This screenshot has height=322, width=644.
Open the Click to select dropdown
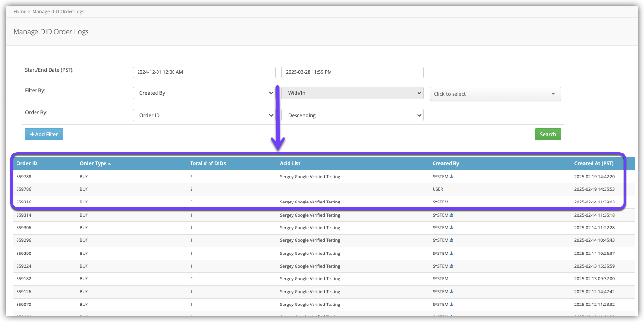point(495,94)
